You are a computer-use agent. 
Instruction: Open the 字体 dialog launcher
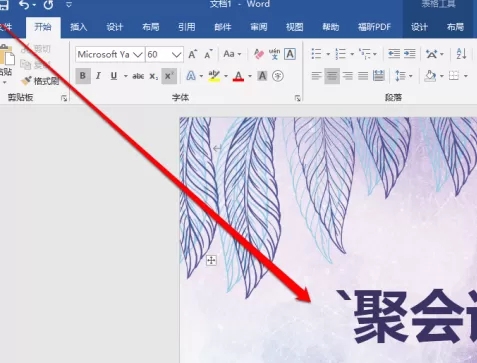pyautogui.click(x=297, y=98)
